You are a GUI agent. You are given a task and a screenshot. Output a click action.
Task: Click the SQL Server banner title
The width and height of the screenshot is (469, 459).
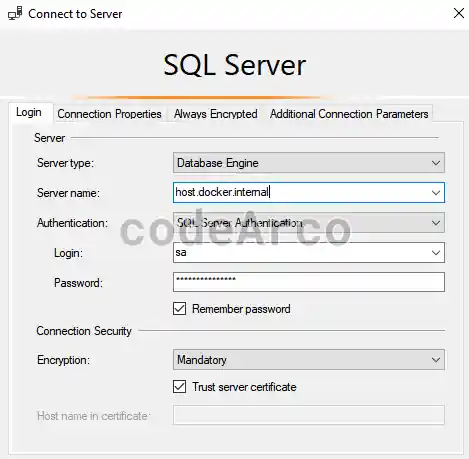coord(234,65)
